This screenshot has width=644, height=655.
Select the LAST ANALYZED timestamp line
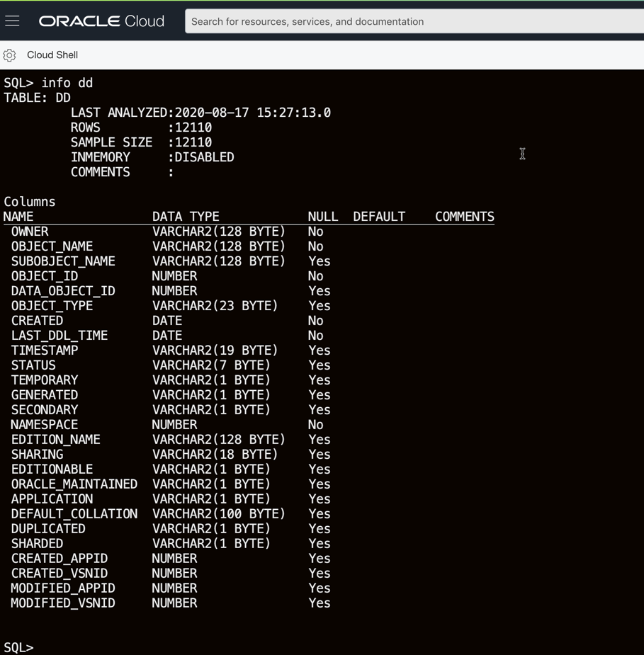200,113
